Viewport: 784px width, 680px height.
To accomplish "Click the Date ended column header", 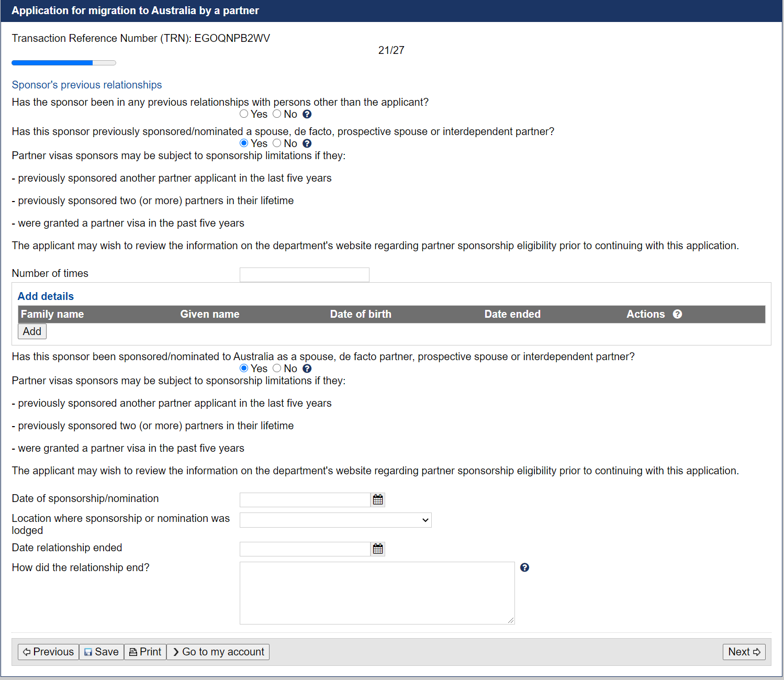I will click(512, 314).
